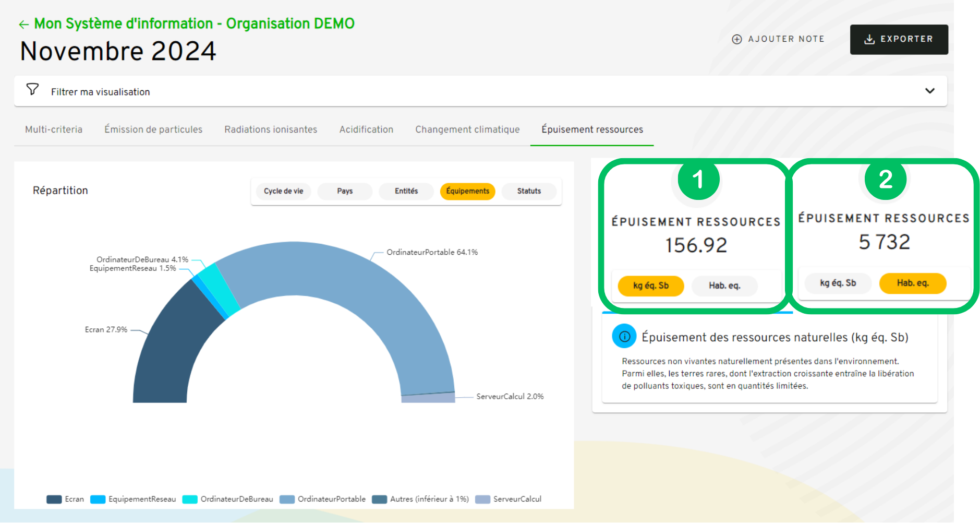This screenshot has width=980, height=523.
Task: Expand the Filtrer ma visualisation chevron
Action: coord(929,91)
